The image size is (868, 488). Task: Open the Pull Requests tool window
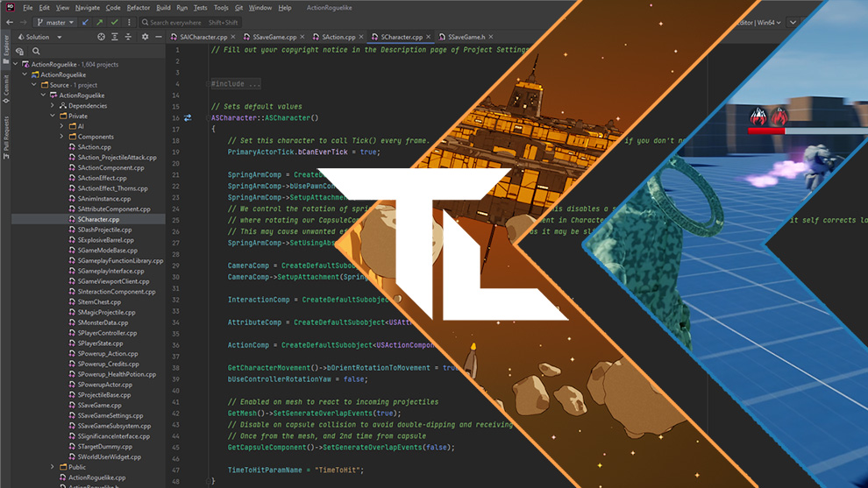click(x=7, y=137)
